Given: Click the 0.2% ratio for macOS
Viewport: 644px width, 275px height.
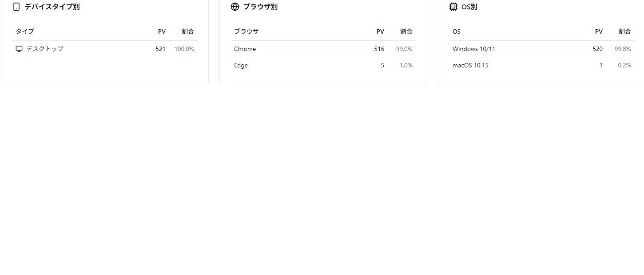Looking at the screenshot, I should (x=624, y=65).
